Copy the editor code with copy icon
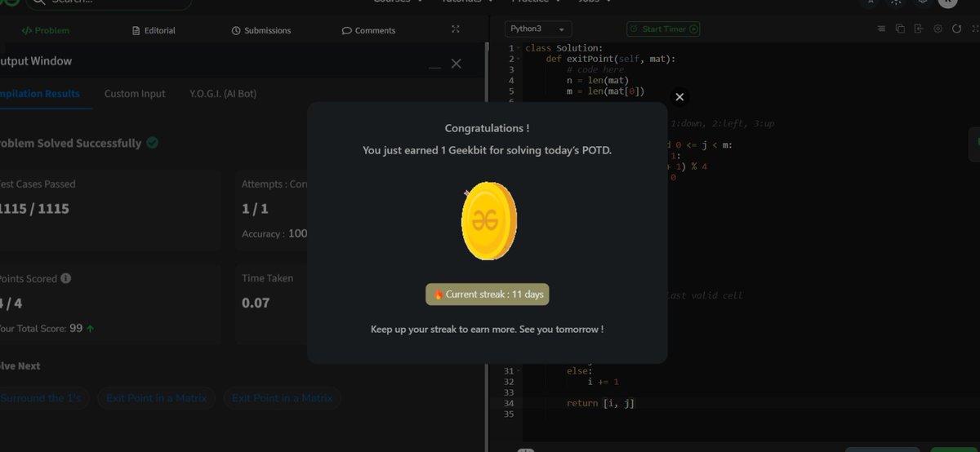This screenshot has height=452, width=980. [900, 29]
